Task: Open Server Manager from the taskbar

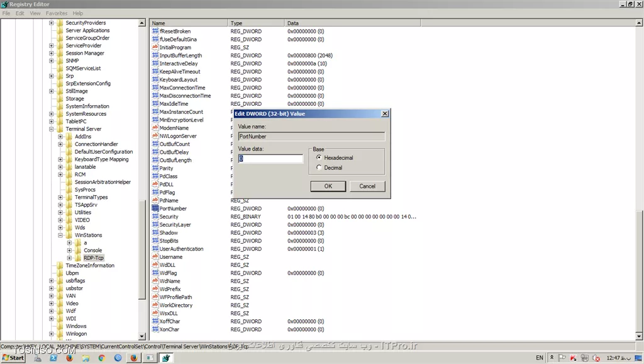Action: click(38, 358)
